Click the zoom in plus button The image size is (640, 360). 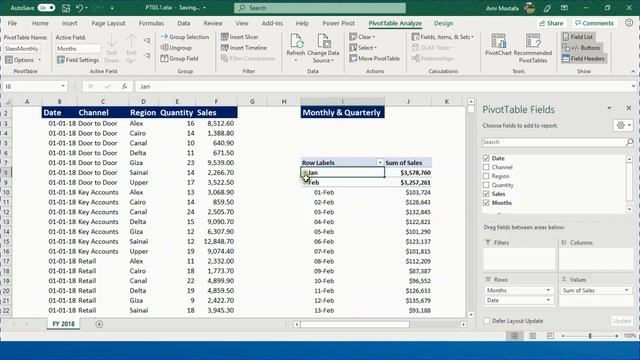pos(616,336)
